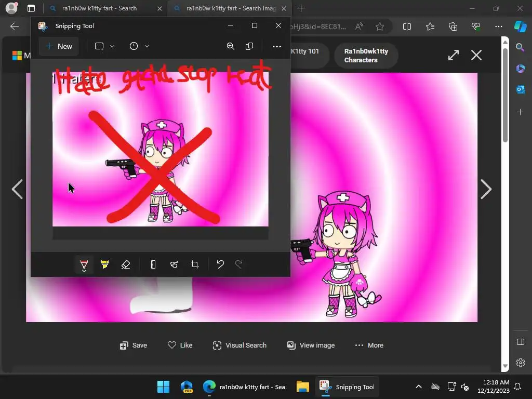The image size is (532, 399).
Task: Open a new browser tab
Action: click(x=301, y=8)
